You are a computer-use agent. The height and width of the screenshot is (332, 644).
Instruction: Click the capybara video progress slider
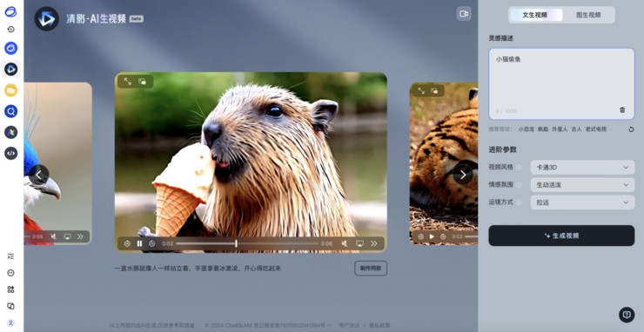pos(247,243)
